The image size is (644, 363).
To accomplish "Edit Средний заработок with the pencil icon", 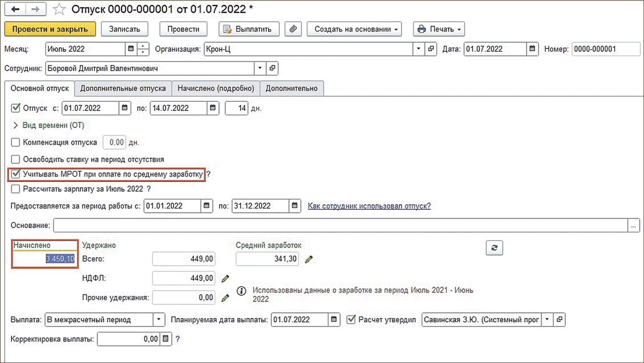I will [309, 259].
